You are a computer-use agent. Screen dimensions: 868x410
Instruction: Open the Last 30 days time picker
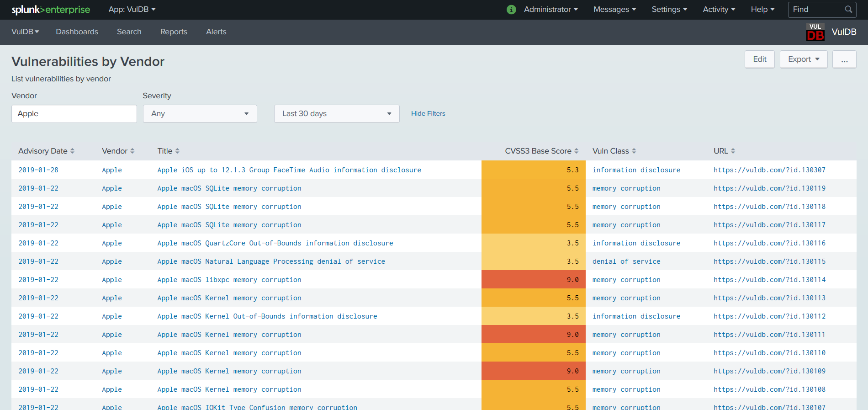pyautogui.click(x=337, y=114)
